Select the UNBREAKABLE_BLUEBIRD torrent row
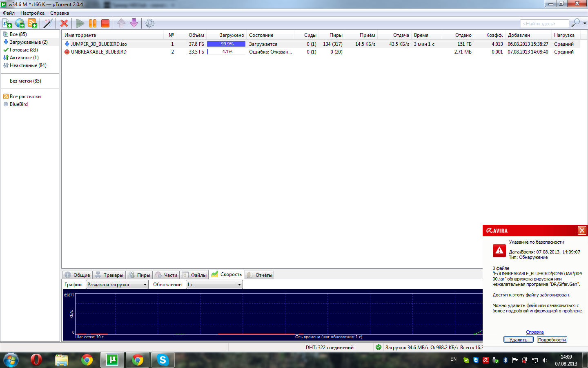 [321, 52]
